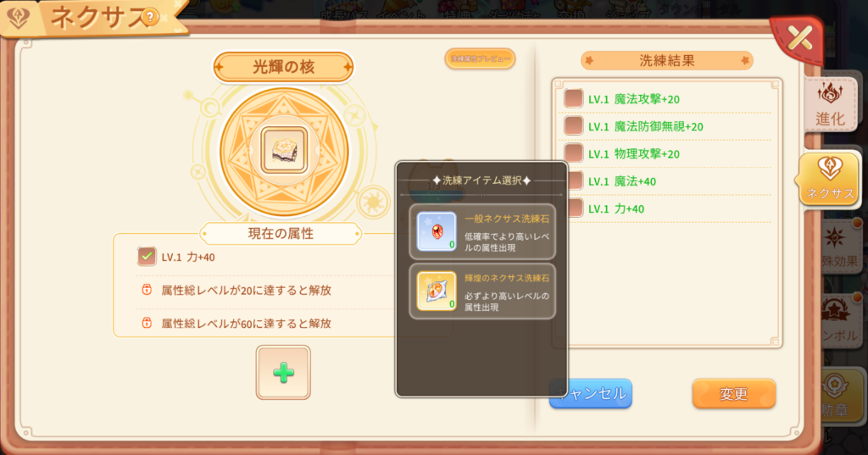Check the LV.1 物理攻撃+20 result box

tap(574, 153)
